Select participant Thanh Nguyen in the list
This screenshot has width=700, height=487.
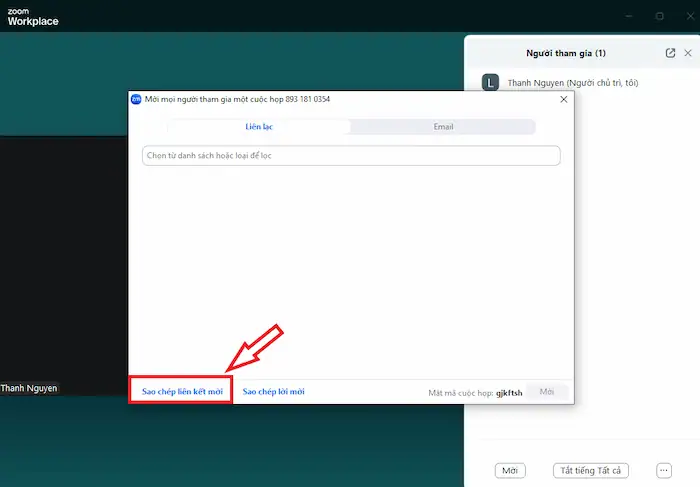point(572,83)
